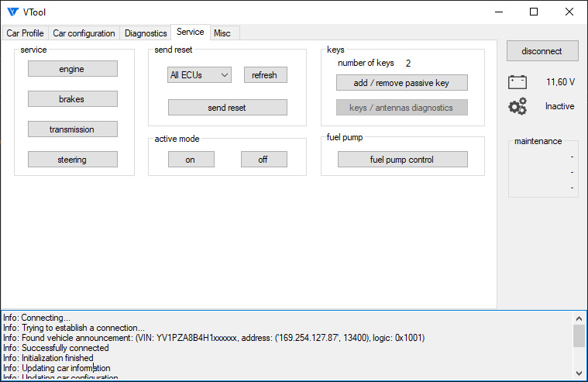This screenshot has height=382, width=588.
Task: Click the send reset button
Action: 228,108
